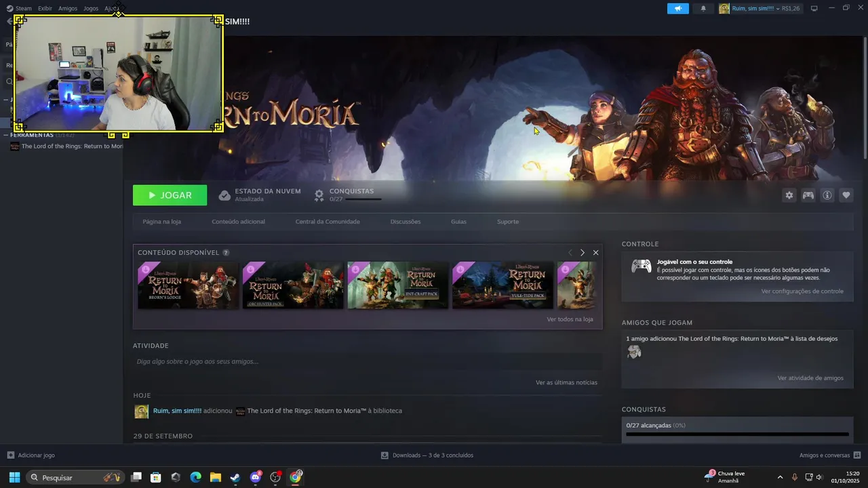Click help icon next to Conteúdo Disponível
This screenshot has height=488, width=868.
[x=226, y=253]
